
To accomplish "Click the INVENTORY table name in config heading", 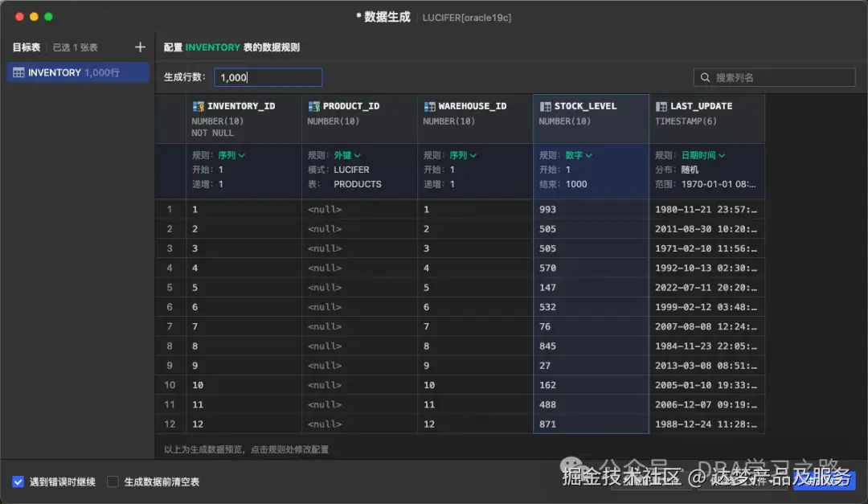I will (x=212, y=47).
